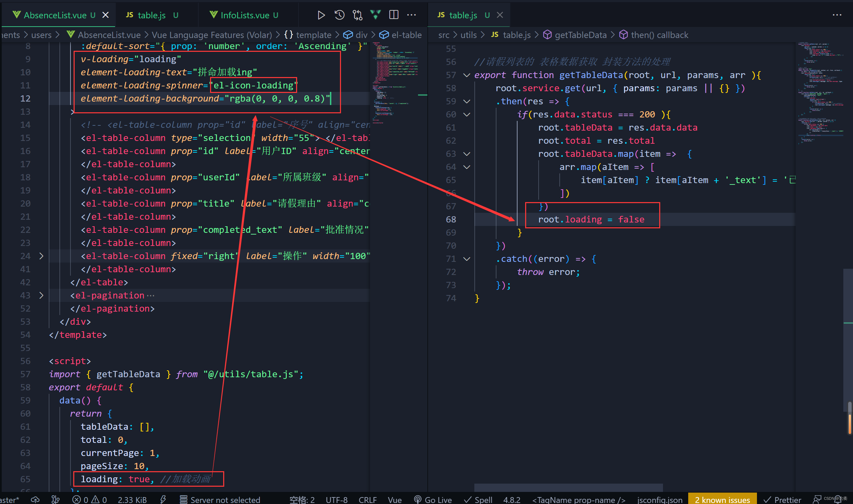The height and width of the screenshot is (504, 853).
Task: Open left editor More Actions ellipsis
Action: pos(411,15)
